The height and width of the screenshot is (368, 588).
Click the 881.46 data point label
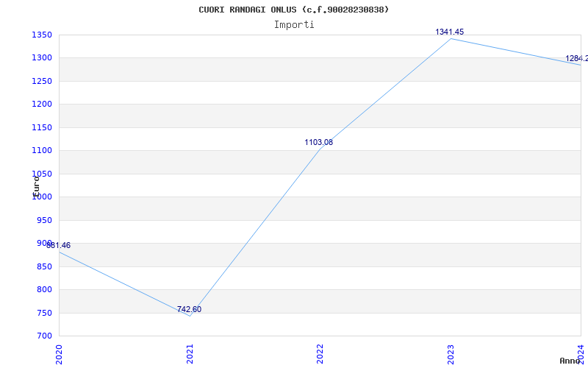59,246
